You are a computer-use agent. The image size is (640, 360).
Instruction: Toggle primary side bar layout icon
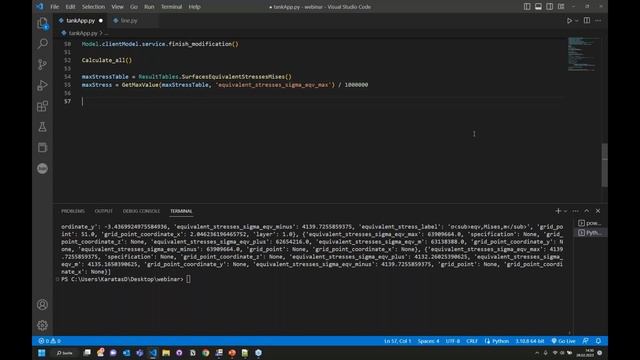pyautogui.click(x=527, y=7)
